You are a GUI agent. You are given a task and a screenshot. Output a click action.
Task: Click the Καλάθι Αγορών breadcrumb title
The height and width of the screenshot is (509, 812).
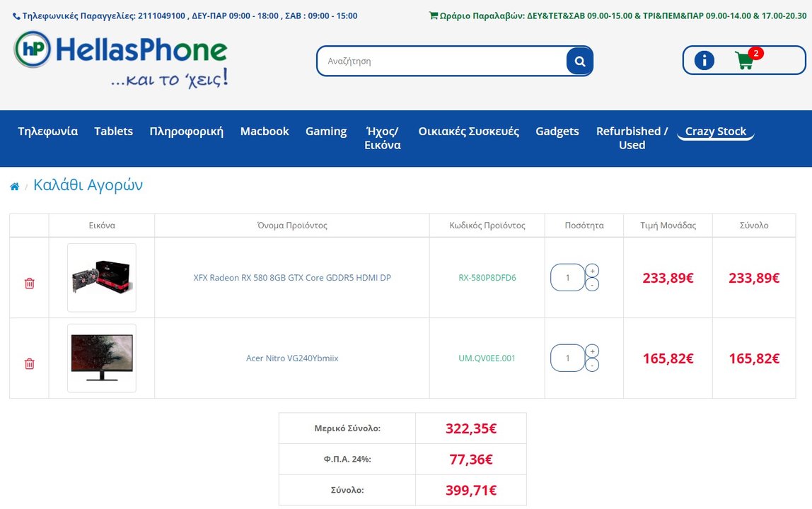[88, 185]
